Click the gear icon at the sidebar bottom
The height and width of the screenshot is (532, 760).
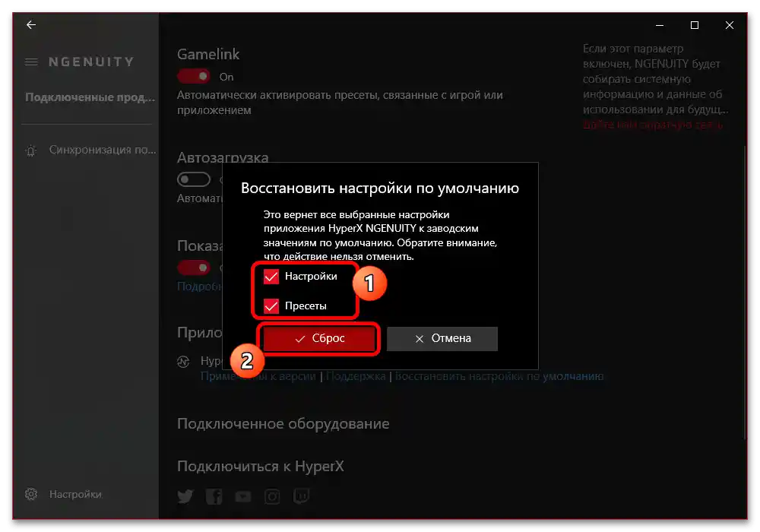tap(31, 494)
